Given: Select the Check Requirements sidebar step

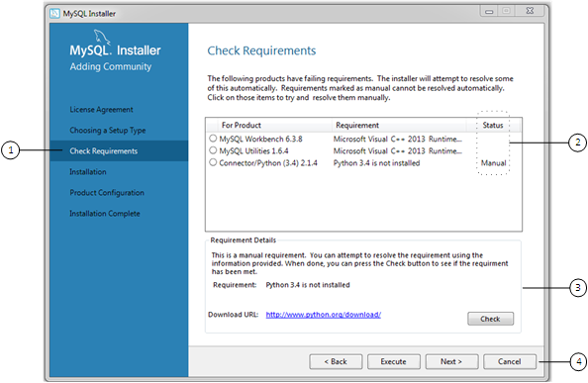Looking at the screenshot, I should (x=119, y=151).
